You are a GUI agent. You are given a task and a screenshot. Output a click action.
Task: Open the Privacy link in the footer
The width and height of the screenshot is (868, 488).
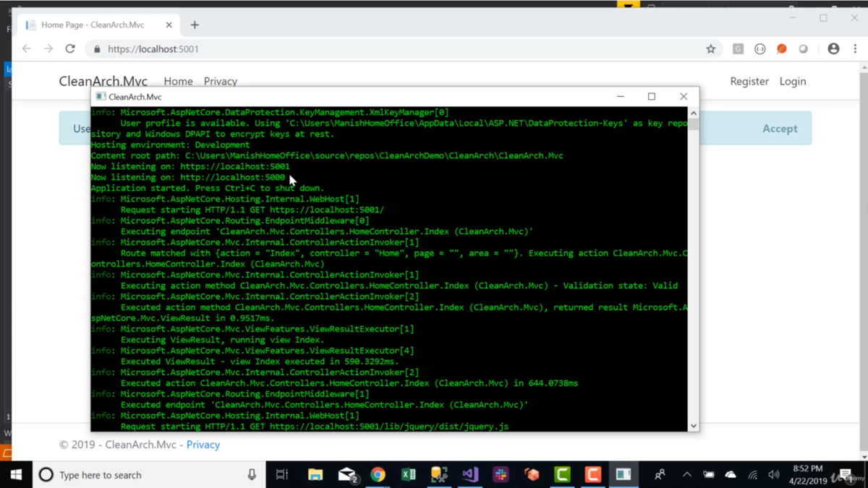click(x=203, y=445)
